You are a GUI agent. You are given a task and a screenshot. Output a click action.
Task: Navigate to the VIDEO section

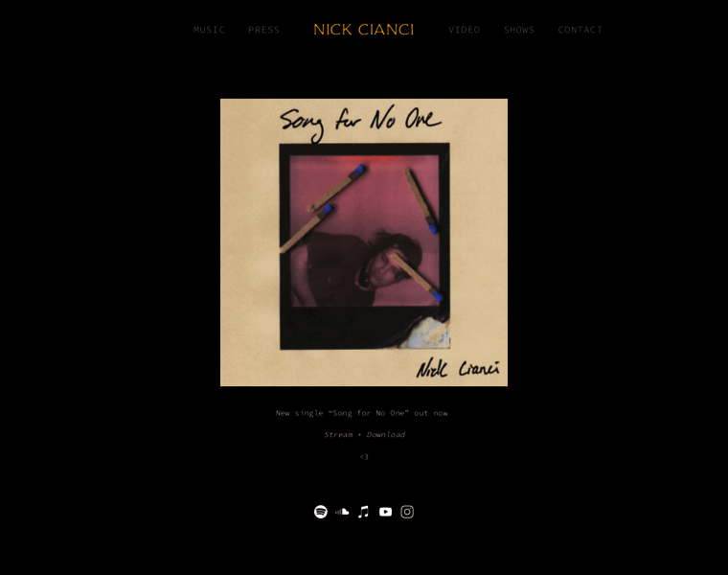[x=465, y=30]
